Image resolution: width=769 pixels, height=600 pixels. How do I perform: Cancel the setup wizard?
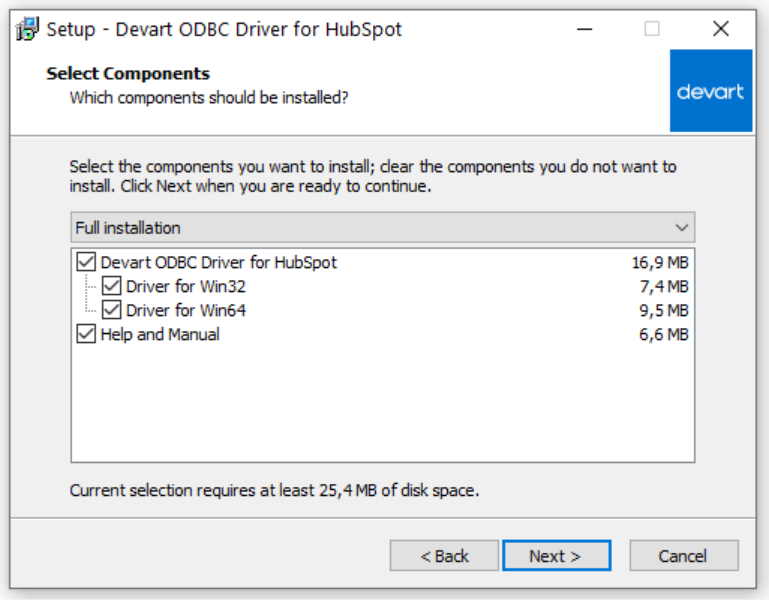point(683,556)
